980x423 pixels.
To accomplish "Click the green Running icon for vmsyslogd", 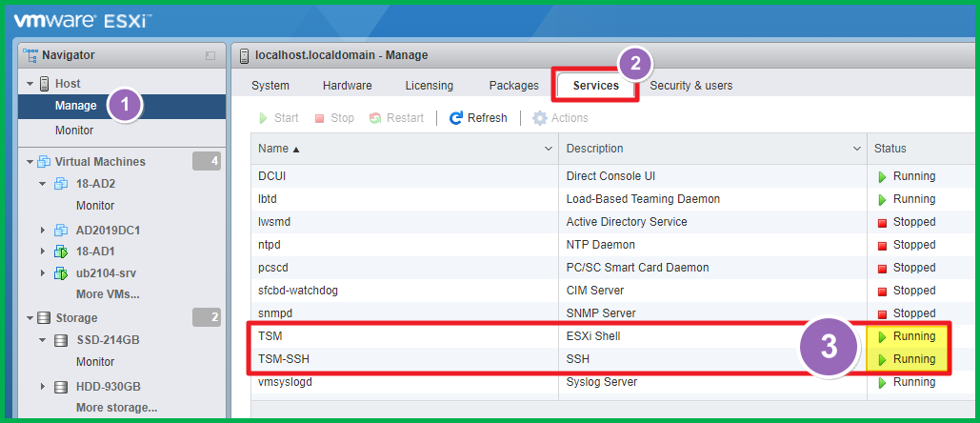I will tap(883, 383).
